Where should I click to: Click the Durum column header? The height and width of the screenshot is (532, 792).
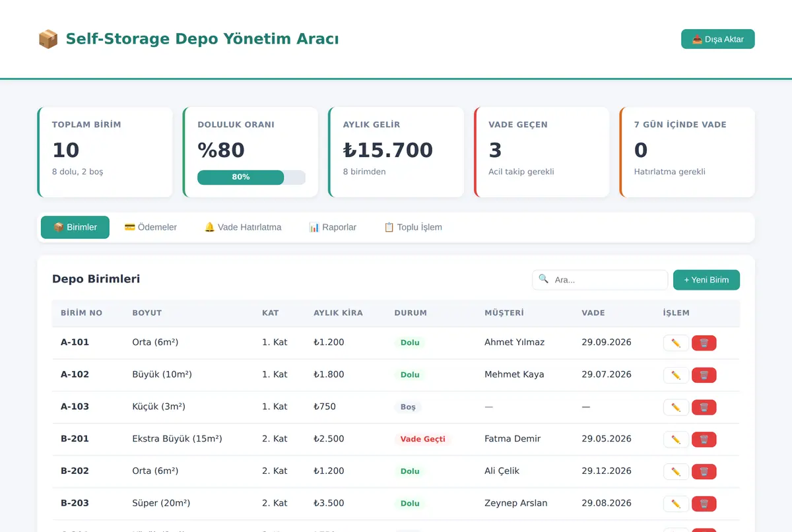pos(411,313)
